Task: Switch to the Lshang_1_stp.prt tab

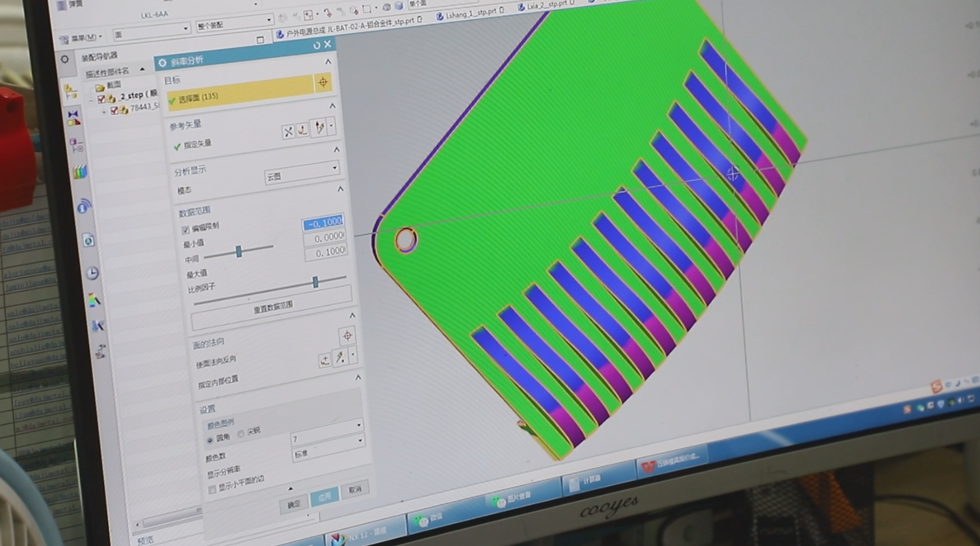Action: [x=471, y=13]
